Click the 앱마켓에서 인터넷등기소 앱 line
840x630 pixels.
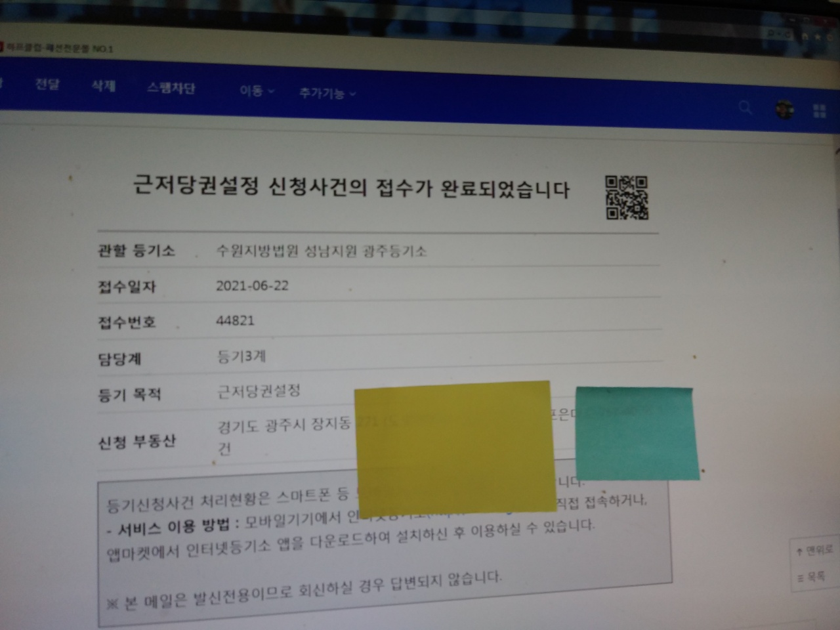tap(351, 539)
